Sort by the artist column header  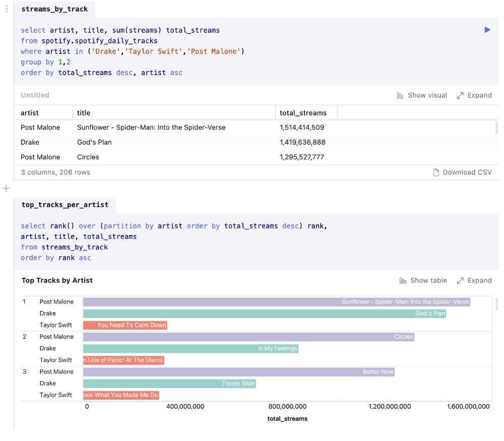pos(30,113)
